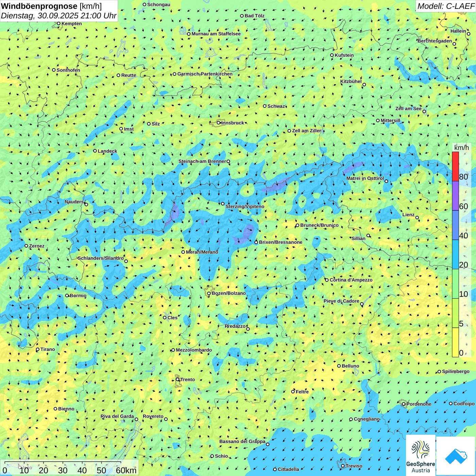Click the Pordenone city label

[x=419, y=404]
